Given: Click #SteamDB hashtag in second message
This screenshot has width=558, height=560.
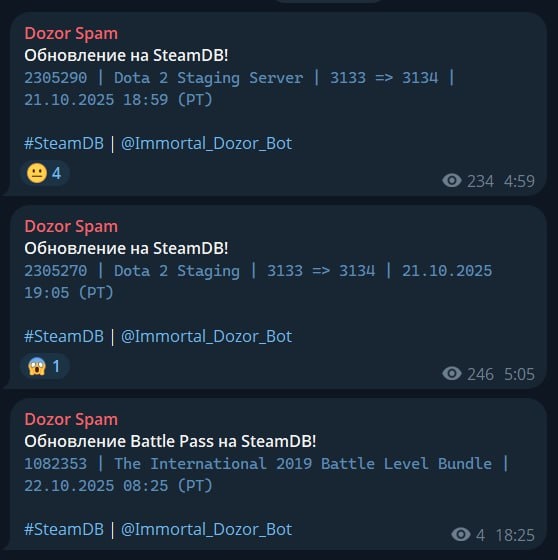Looking at the screenshot, I should click(x=64, y=336).
